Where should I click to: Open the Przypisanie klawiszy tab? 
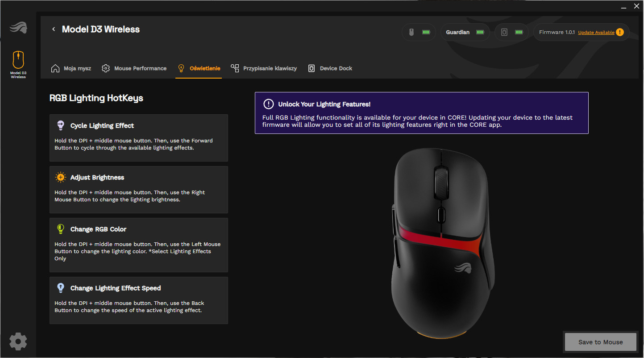(264, 68)
